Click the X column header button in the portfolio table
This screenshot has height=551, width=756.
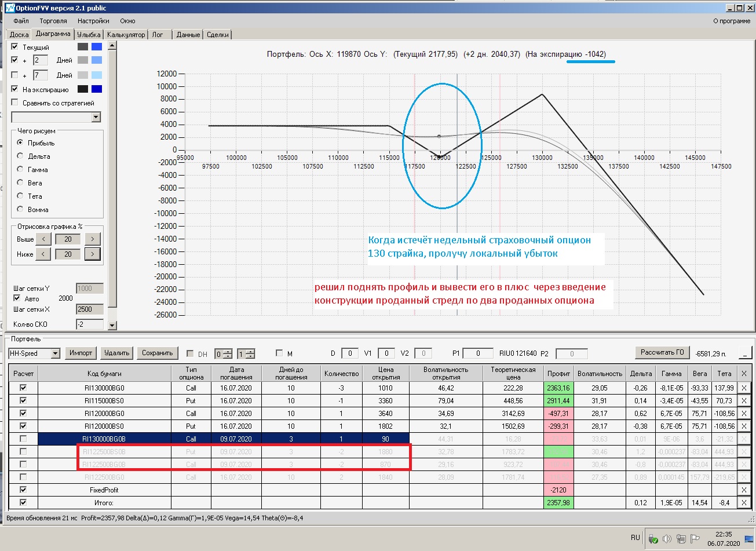(744, 374)
